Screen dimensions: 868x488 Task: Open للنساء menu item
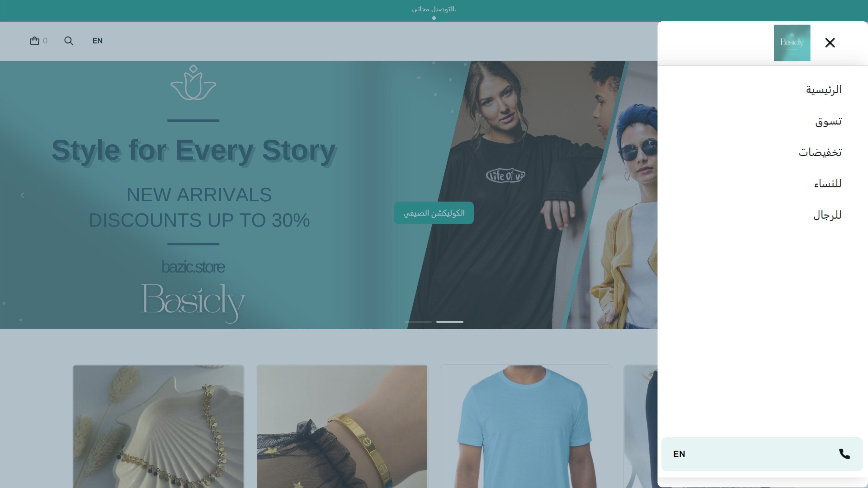[827, 184]
